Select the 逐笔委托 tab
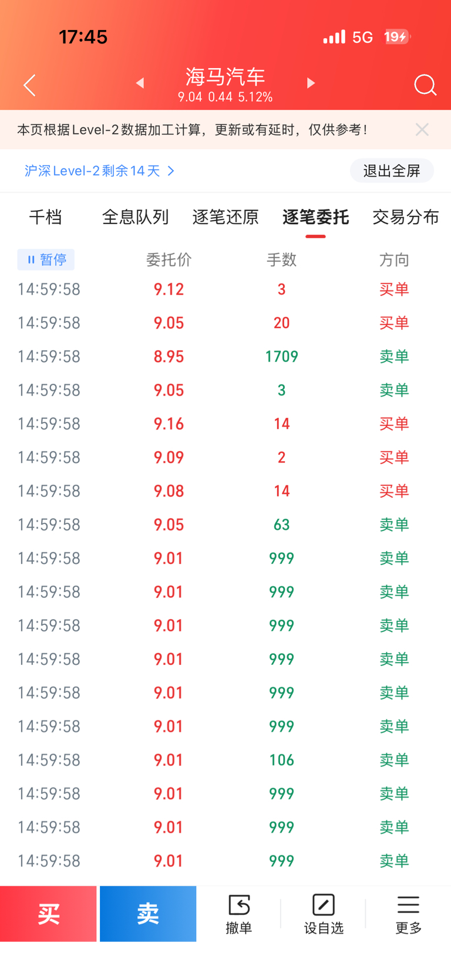This screenshot has height=980, width=451. tap(315, 217)
